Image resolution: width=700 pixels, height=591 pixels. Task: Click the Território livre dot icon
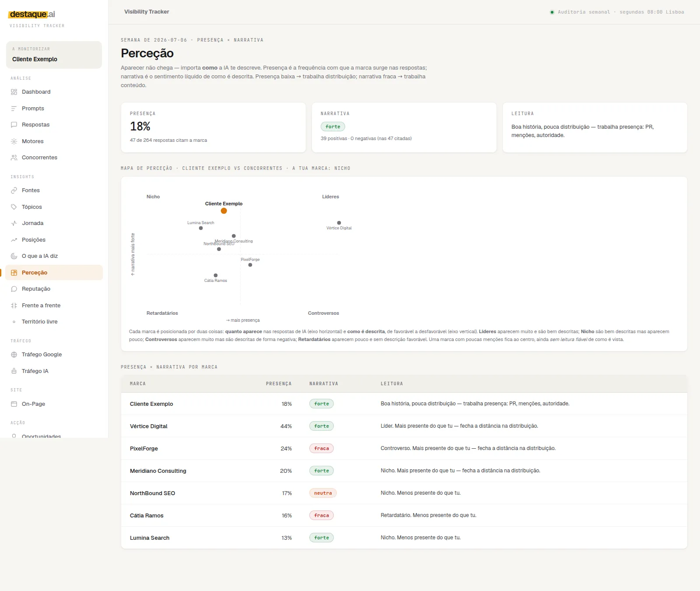point(14,322)
